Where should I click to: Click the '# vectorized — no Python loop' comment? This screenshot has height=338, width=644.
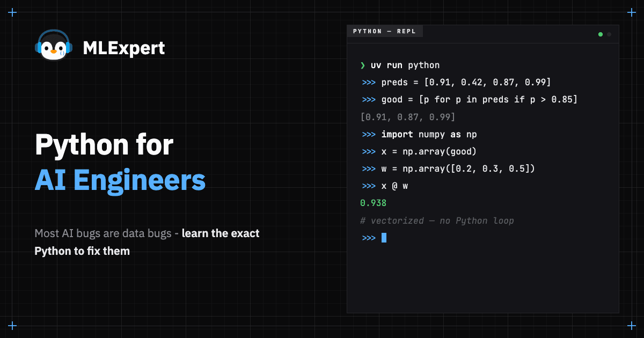pos(437,221)
